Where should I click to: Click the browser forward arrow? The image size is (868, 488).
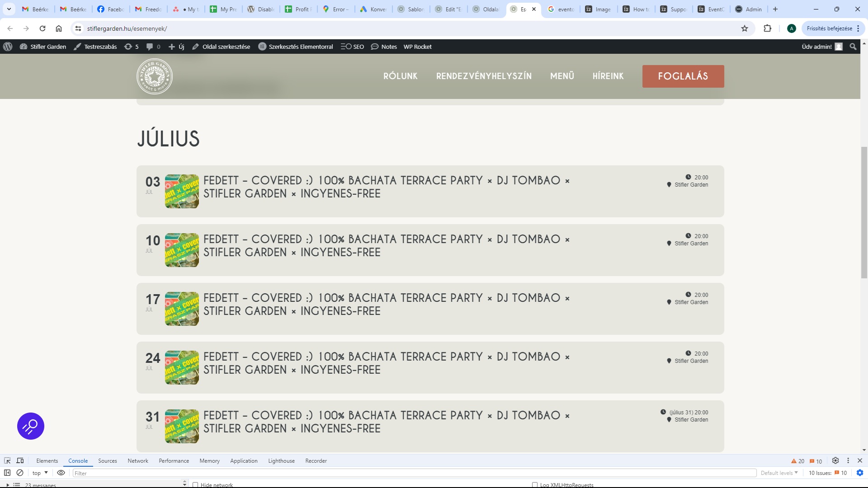[x=26, y=28]
